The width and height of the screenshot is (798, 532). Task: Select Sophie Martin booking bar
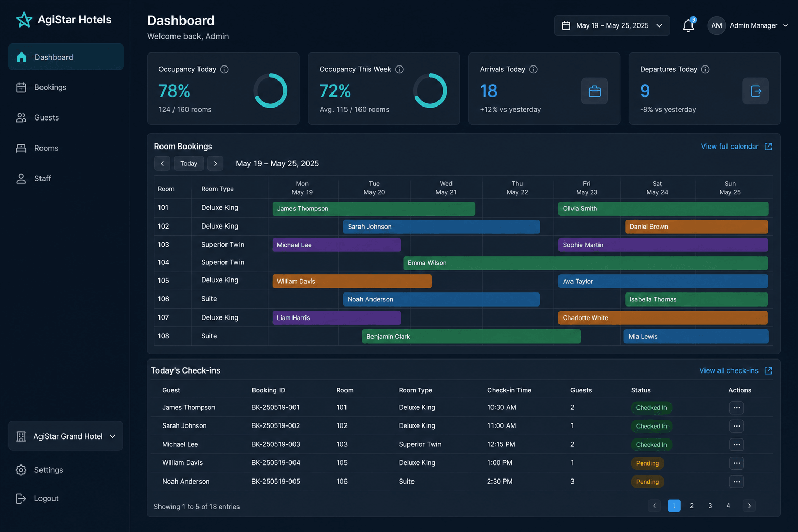663,245
